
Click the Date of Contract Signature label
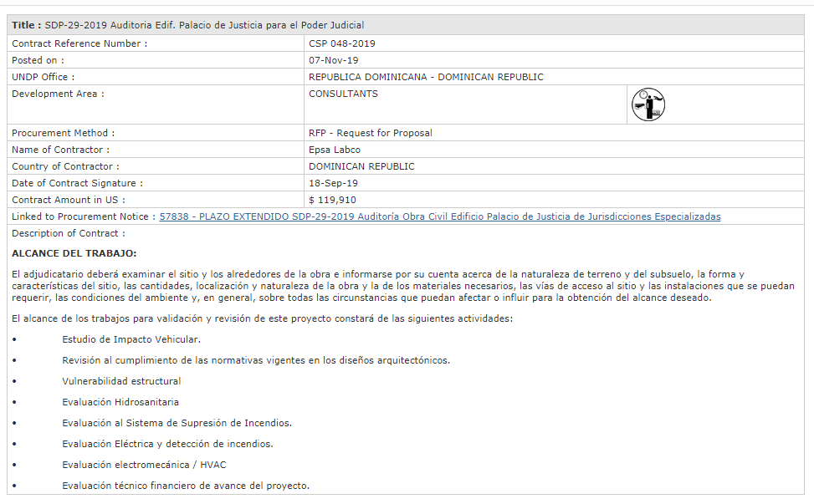click(x=77, y=183)
